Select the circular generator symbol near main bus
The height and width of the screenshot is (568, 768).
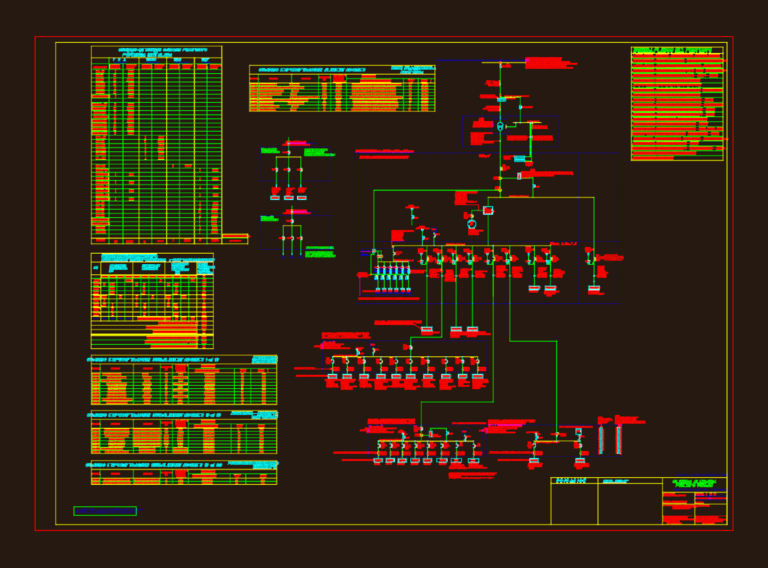(x=472, y=224)
